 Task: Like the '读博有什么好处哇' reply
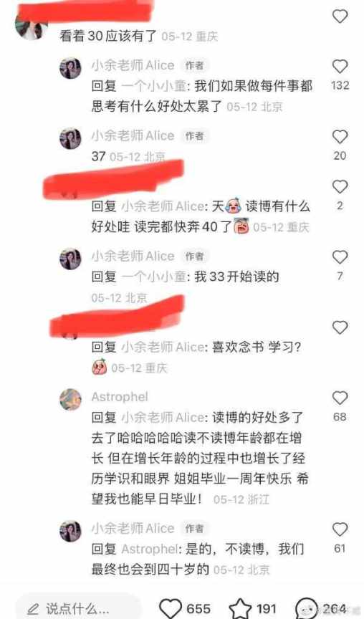[340, 187]
